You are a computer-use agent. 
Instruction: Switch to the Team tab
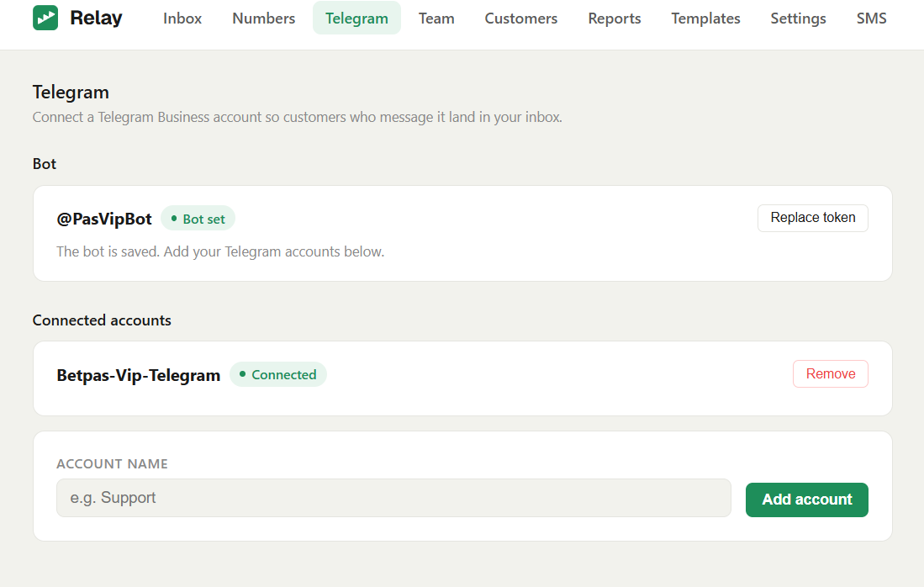pyautogui.click(x=436, y=19)
